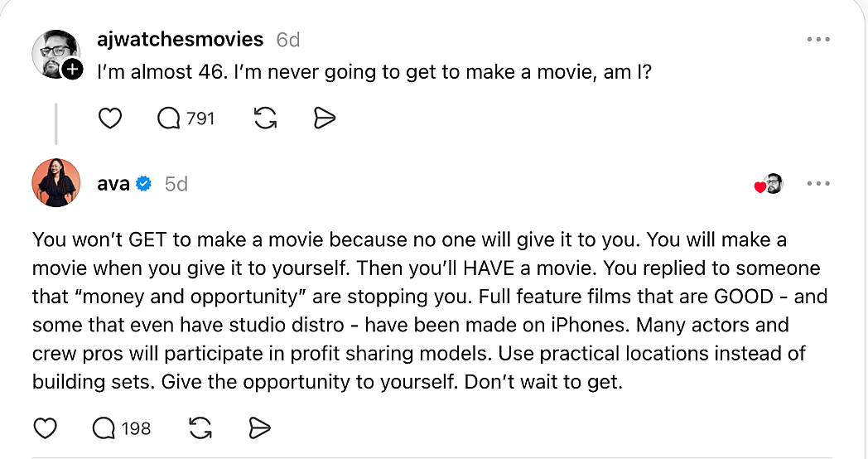This screenshot has width=868, height=459.
Task: Open comment icon on ava's reply
Action: [x=104, y=428]
